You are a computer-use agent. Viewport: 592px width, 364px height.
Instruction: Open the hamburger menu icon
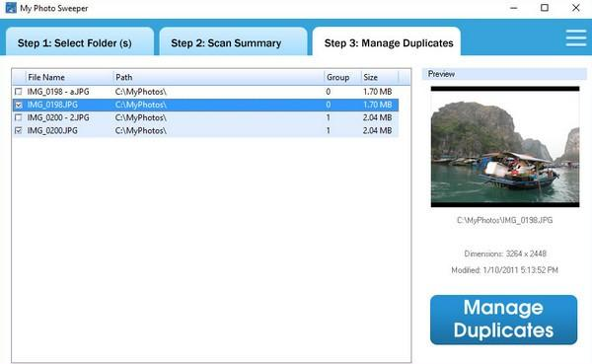coord(576,38)
